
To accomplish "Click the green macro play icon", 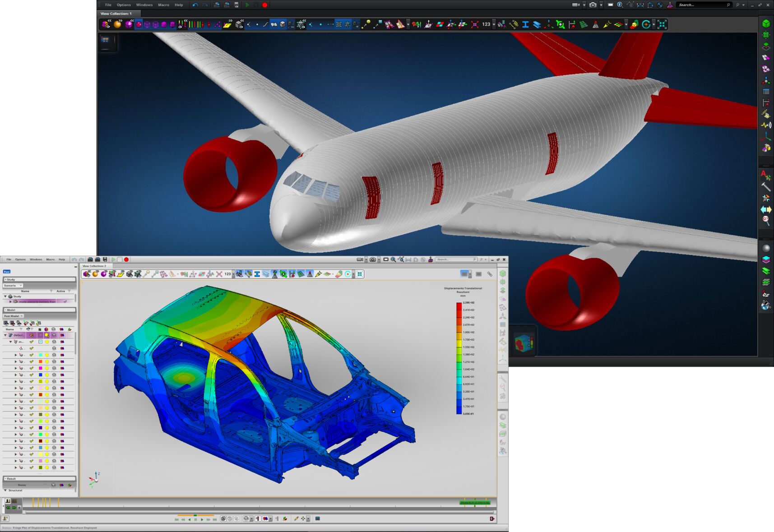I will (247, 5).
